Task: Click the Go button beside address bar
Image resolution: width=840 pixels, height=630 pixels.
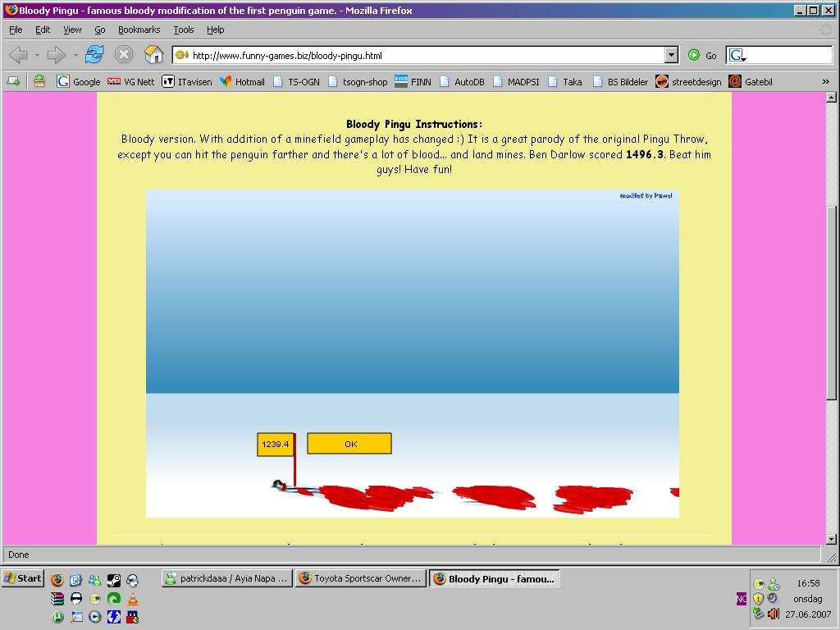Action: [x=702, y=55]
